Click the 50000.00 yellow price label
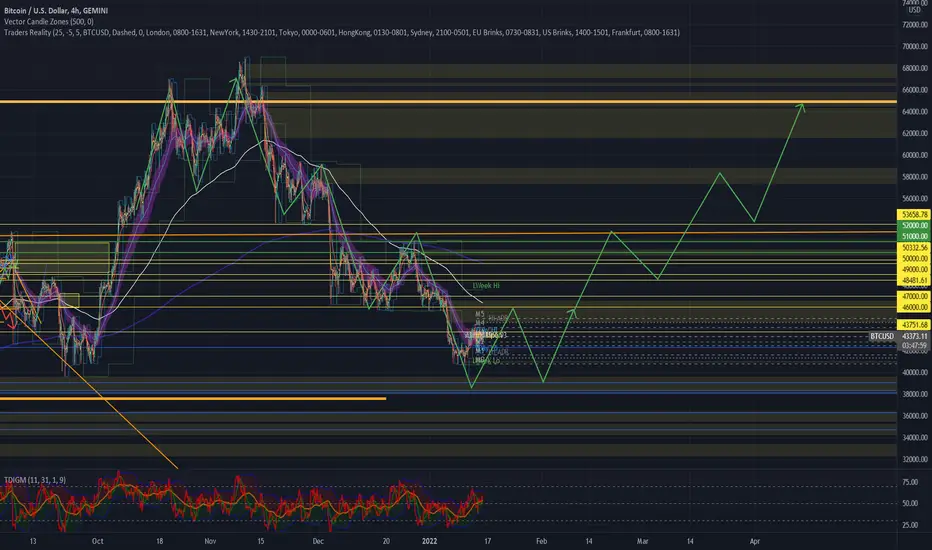Viewport: 932px width, 550px height. tap(914, 258)
